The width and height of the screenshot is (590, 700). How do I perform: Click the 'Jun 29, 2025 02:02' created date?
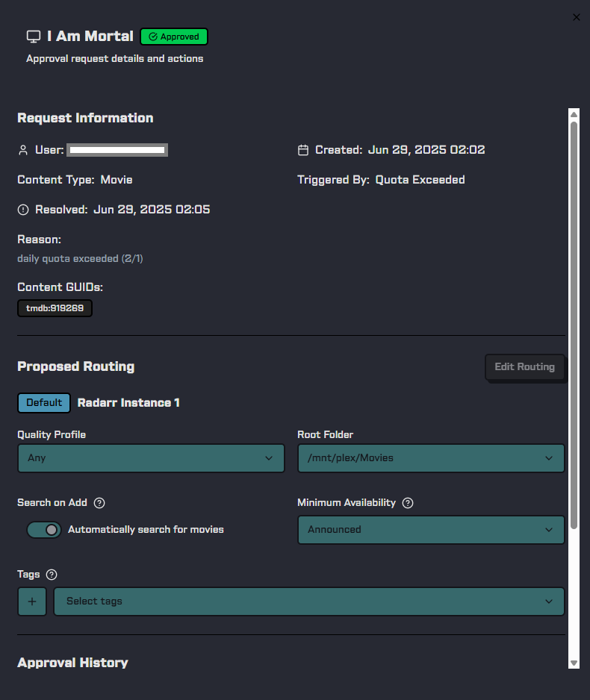click(426, 150)
